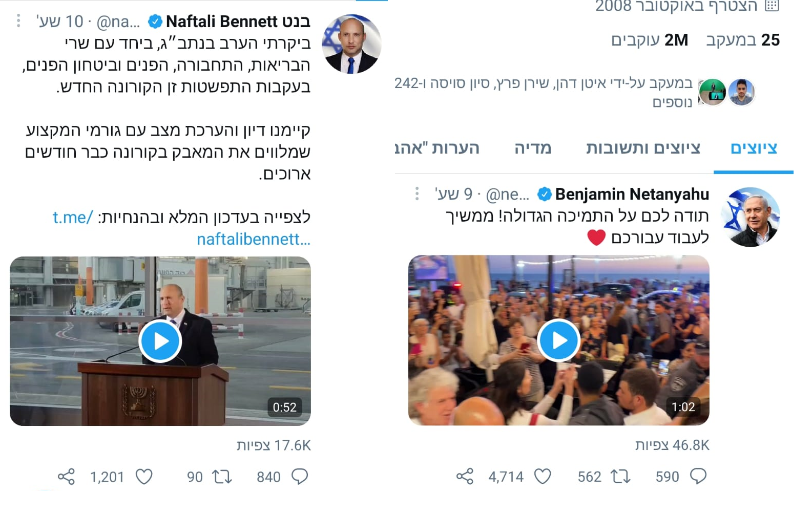Open the 2M עוקבים followers list
The width and height of the screenshot is (812, 516).
[x=649, y=40]
